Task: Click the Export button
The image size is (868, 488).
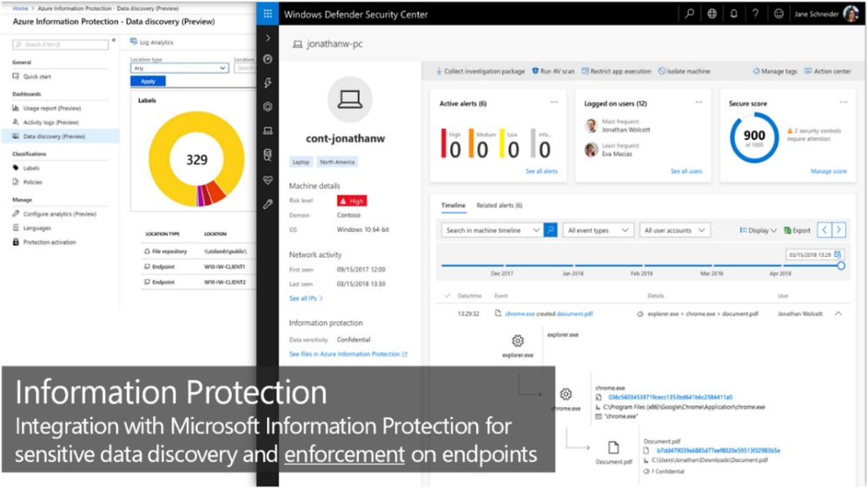Action: coord(797,230)
